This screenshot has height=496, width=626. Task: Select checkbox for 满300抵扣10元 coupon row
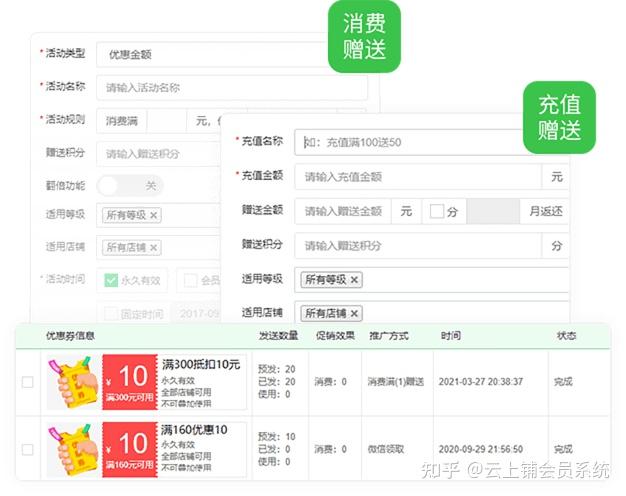(28, 382)
